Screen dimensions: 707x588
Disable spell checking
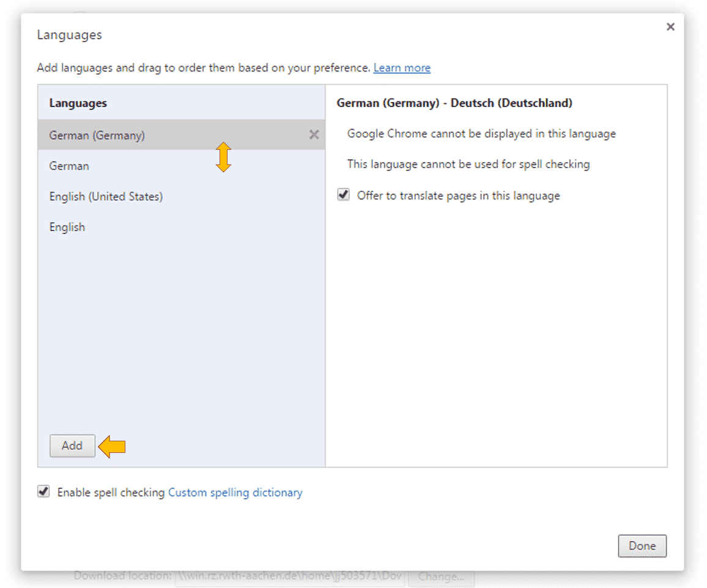point(43,492)
